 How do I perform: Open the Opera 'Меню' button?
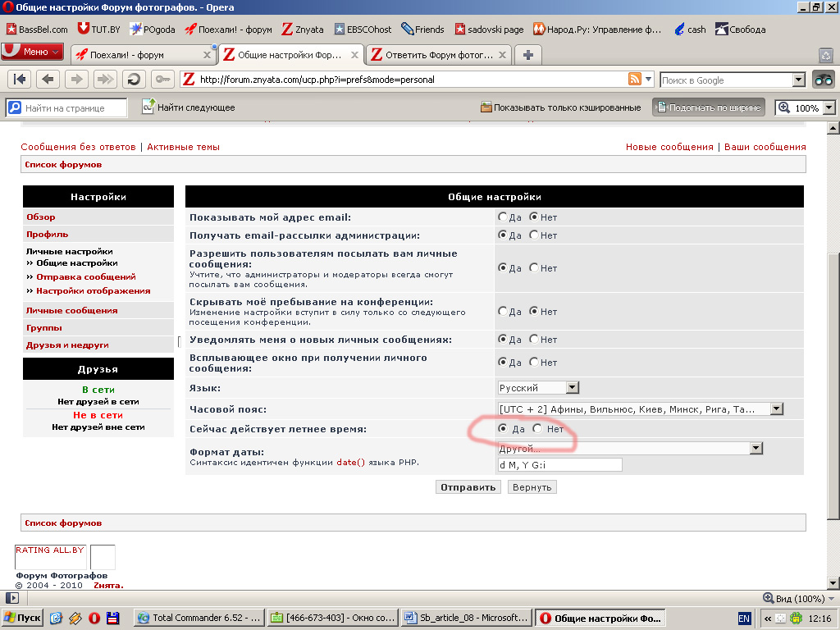click(x=33, y=52)
